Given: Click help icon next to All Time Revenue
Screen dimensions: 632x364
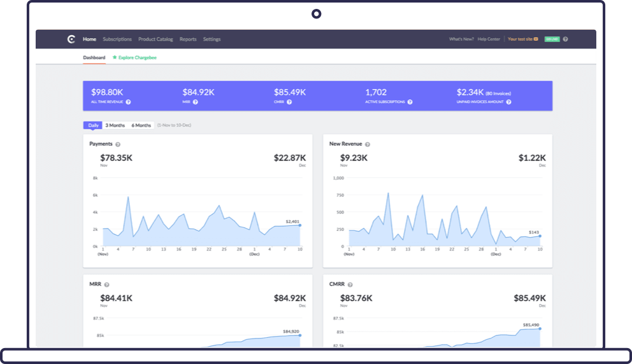Looking at the screenshot, I should tap(128, 102).
